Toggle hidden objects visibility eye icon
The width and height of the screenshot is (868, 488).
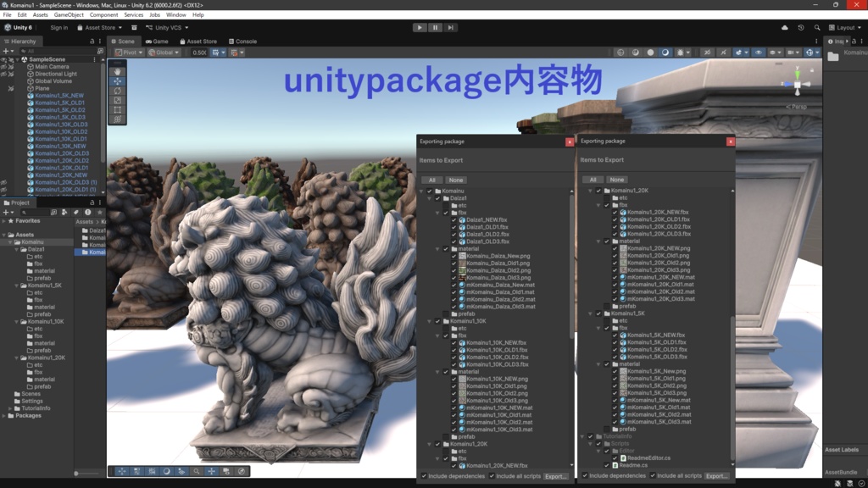759,53
